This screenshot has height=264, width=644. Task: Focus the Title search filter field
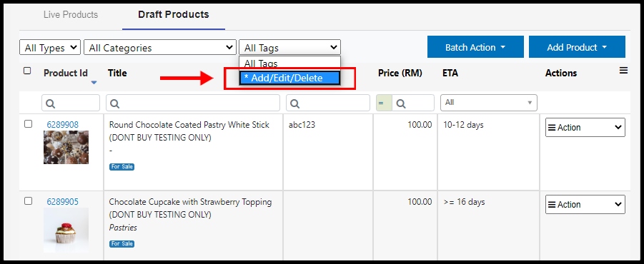tap(193, 103)
